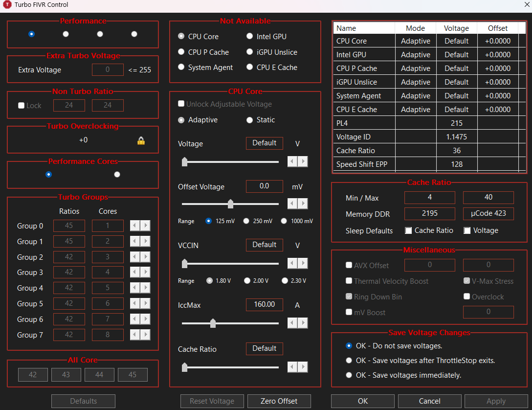Select Speed Shift EPP table row
The width and height of the screenshot is (532, 410).
[x=429, y=164]
